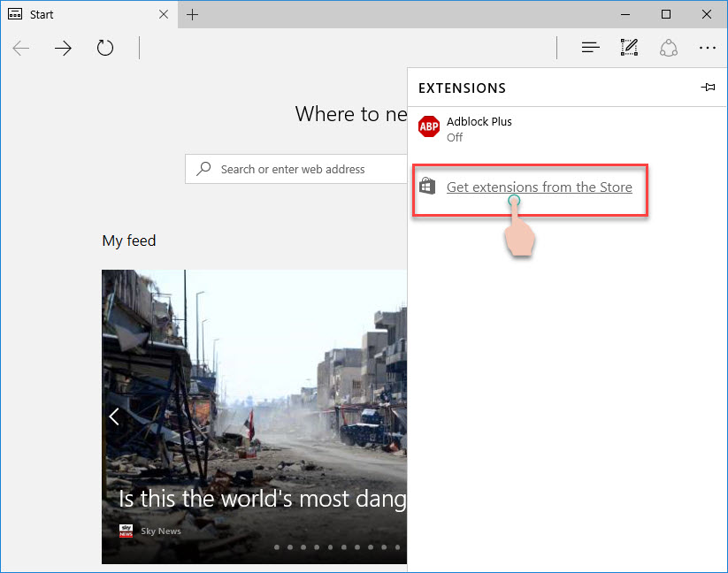Viewport: 728px width, 573px height.
Task: Open the Share icon in the toolbar
Action: (669, 48)
